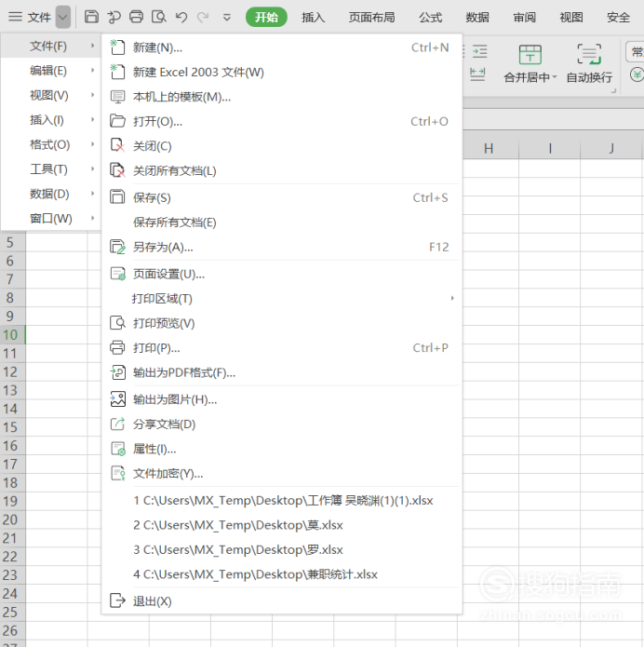Choose 打印预览(V) menu entry
This screenshot has height=647, width=644.
(x=282, y=323)
